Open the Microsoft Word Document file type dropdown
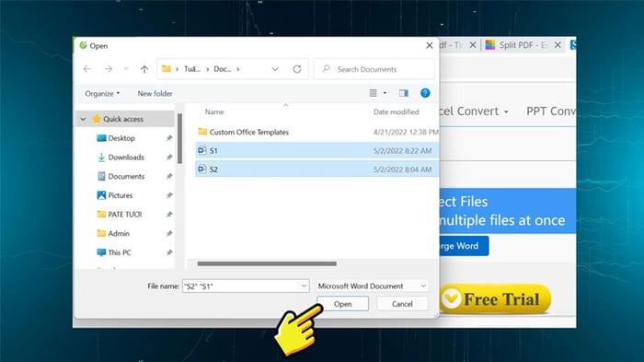The width and height of the screenshot is (644, 362). [x=372, y=286]
